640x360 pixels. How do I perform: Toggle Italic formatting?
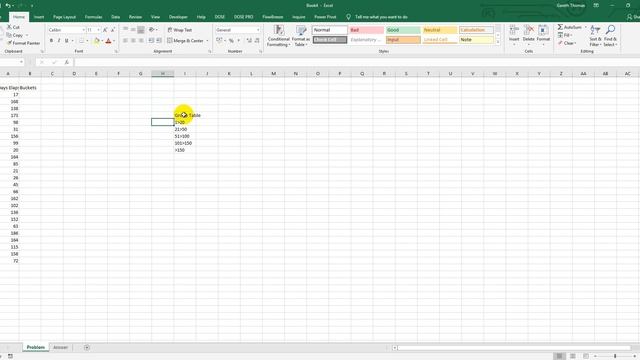59,41
